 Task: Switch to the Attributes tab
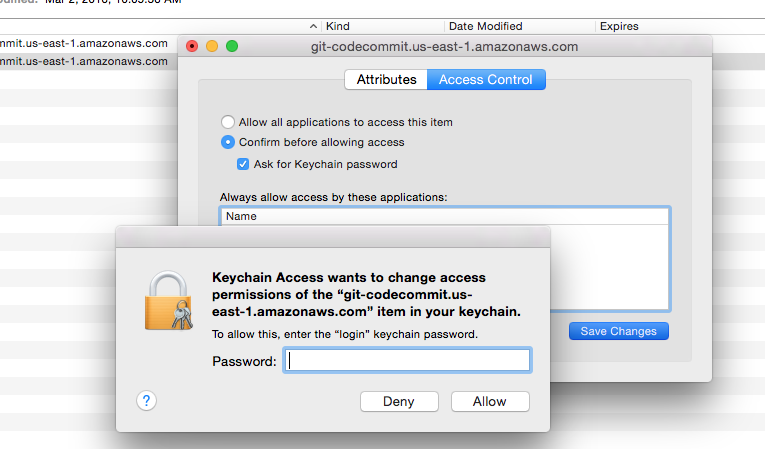click(386, 80)
